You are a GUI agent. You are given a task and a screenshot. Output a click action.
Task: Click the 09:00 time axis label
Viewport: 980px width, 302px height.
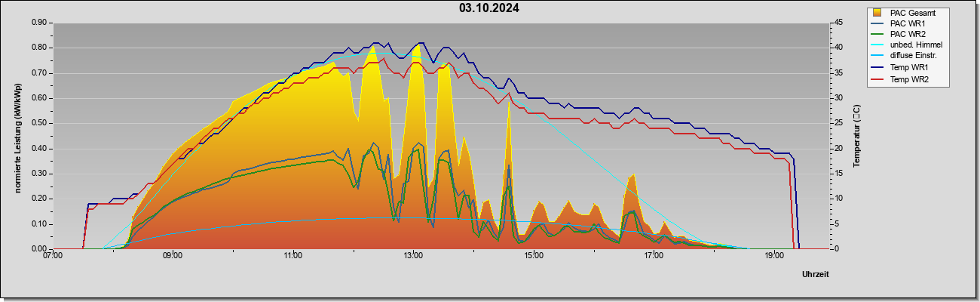coord(173,256)
